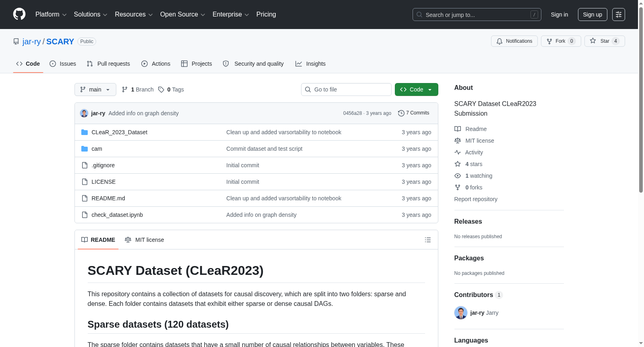Fork the repository

(561, 41)
